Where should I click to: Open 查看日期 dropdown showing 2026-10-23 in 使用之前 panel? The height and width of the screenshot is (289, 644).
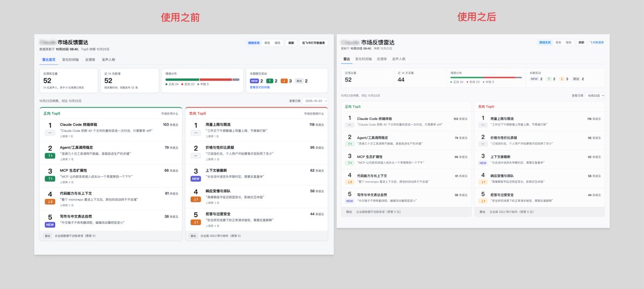coord(315,100)
